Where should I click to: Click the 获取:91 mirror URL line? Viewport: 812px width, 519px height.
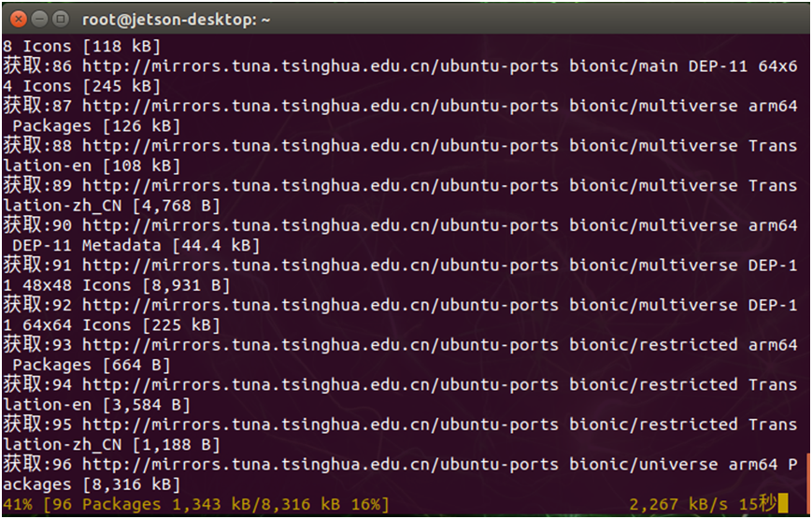coord(400,266)
